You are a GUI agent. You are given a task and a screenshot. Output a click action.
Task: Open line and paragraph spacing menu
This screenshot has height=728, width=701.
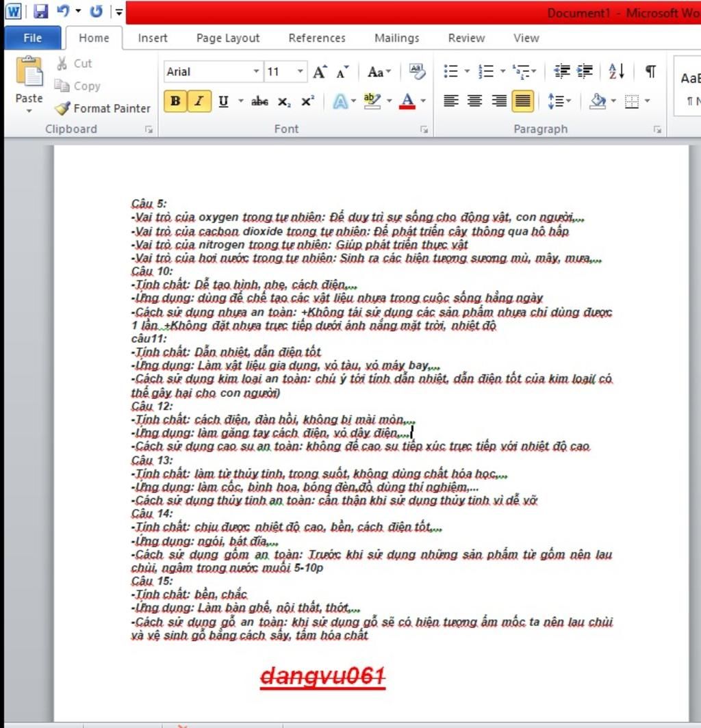point(559,101)
